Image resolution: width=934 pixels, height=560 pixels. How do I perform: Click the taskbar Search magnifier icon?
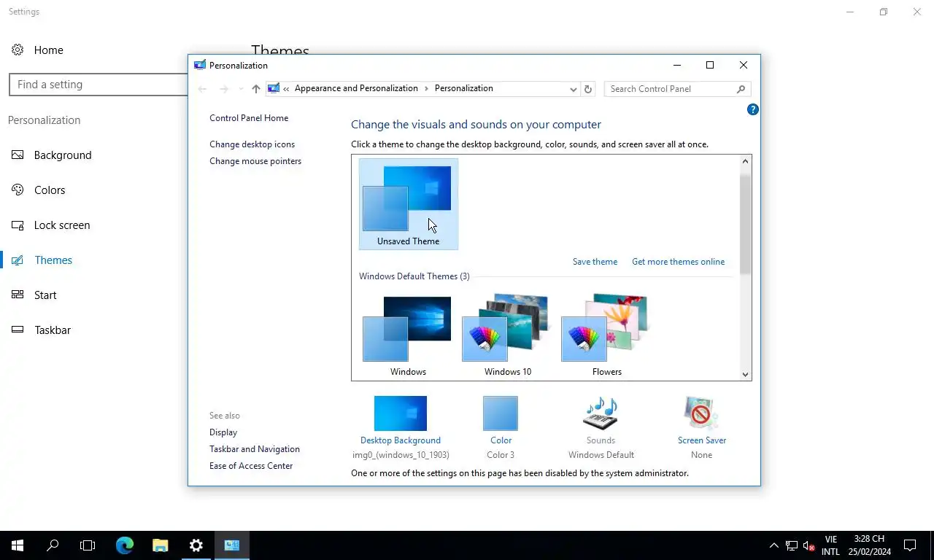[53, 545]
